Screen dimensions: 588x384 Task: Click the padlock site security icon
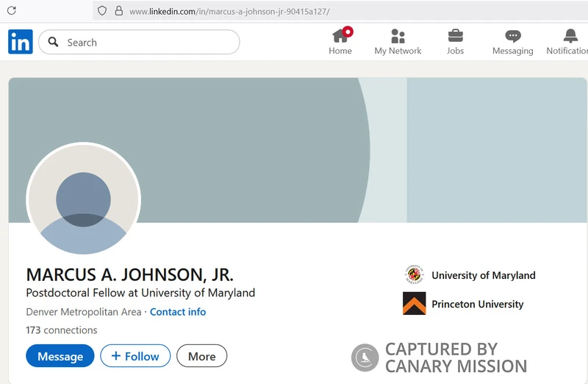[118, 11]
